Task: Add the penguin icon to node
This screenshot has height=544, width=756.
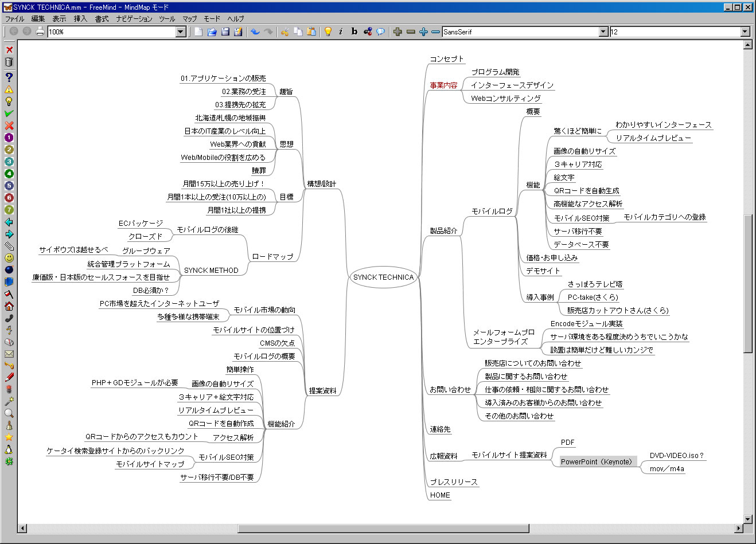Action: 9,449
